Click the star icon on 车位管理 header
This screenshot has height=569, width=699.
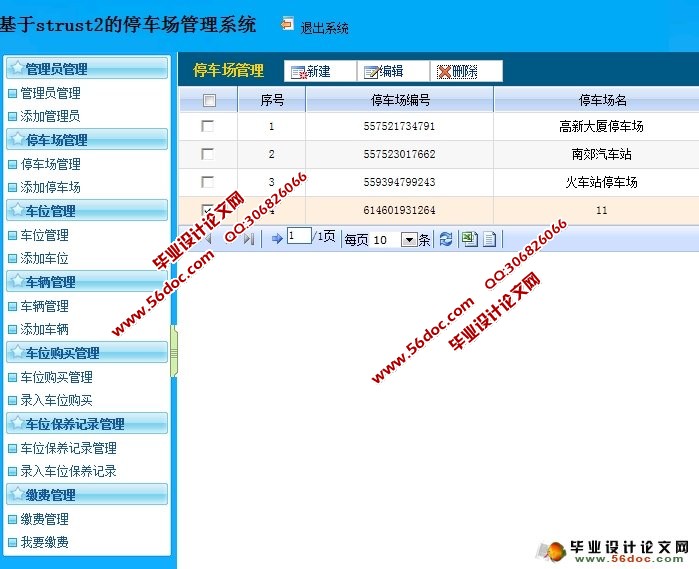click(x=17, y=210)
